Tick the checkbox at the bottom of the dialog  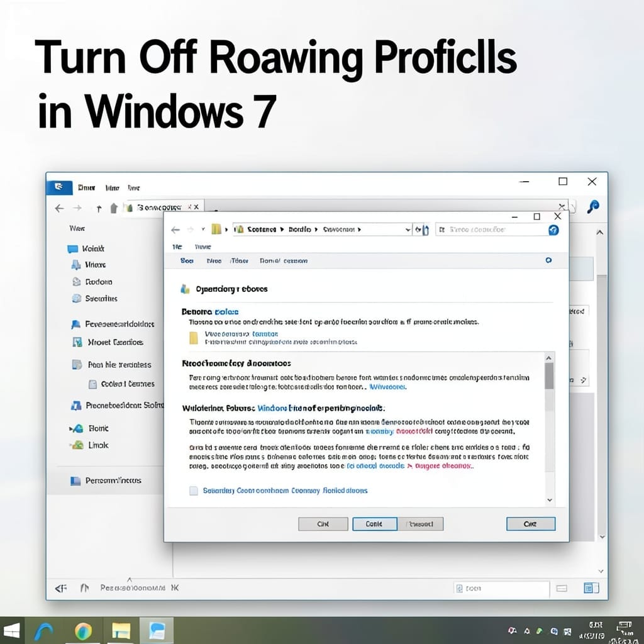coord(194,491)
